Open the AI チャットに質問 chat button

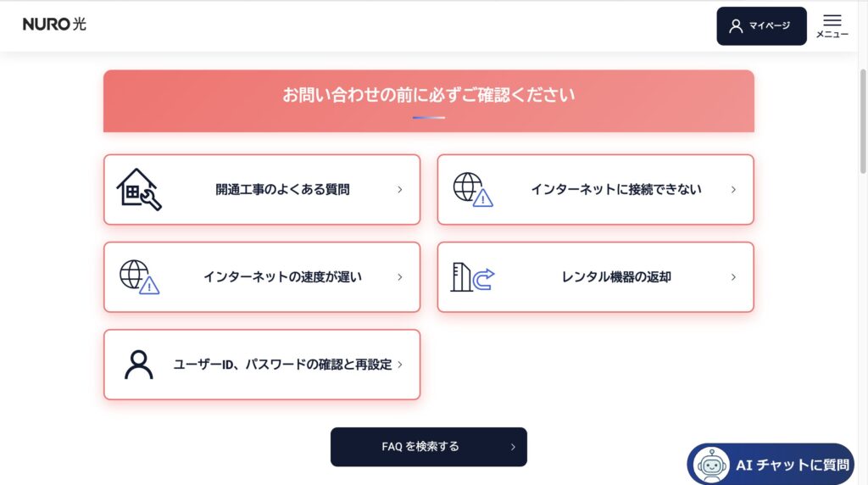coord(791,465)
